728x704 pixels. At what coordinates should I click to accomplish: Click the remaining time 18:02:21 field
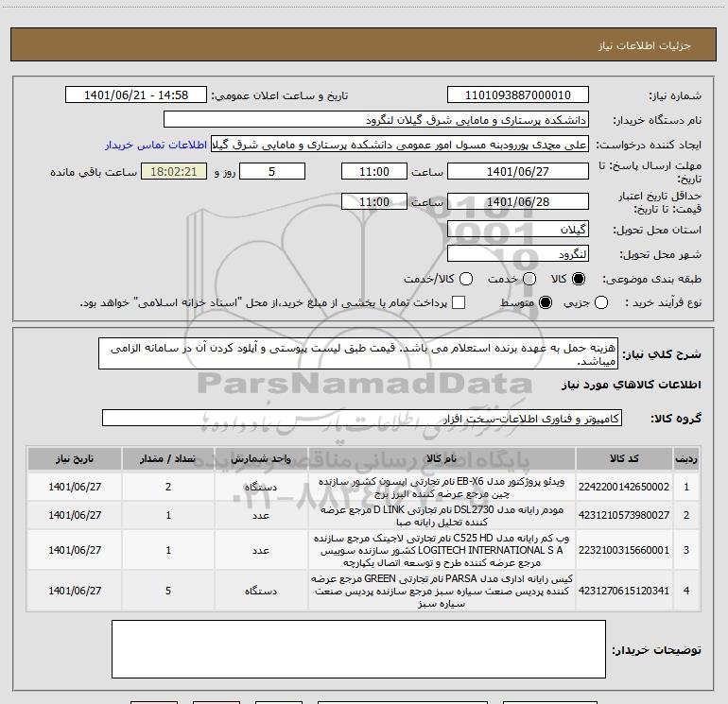174,171
